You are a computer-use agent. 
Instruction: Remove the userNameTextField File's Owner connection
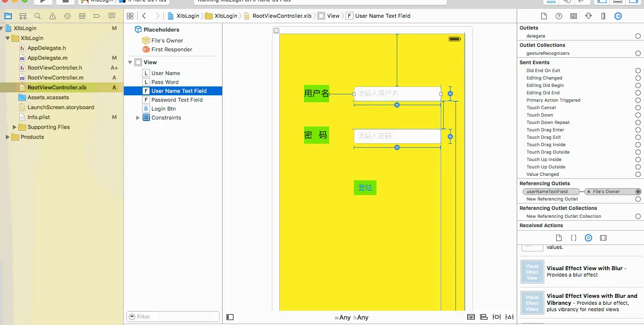point(589,192)
